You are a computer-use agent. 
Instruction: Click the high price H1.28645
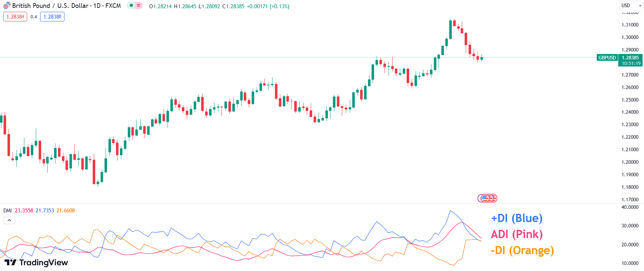click(185, 6)
